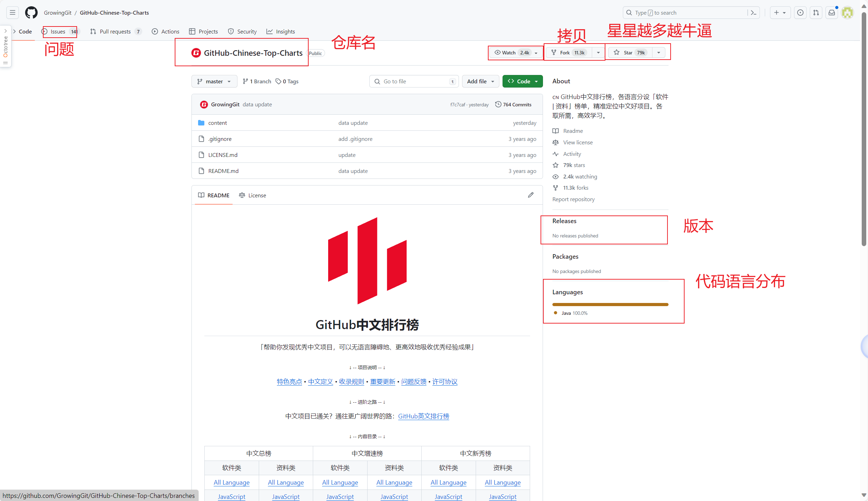View the 1 Branch link

point(257,81)
